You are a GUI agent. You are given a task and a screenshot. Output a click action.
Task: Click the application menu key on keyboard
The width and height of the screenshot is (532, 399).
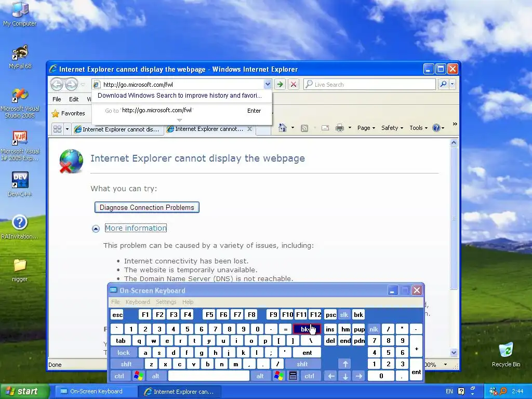click(293, 376)
